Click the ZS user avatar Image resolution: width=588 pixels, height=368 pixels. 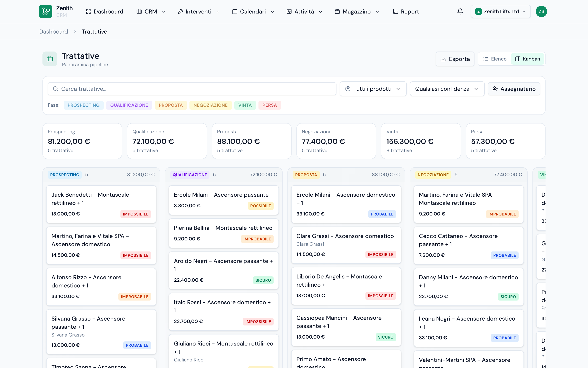click(x=541, y=11)
